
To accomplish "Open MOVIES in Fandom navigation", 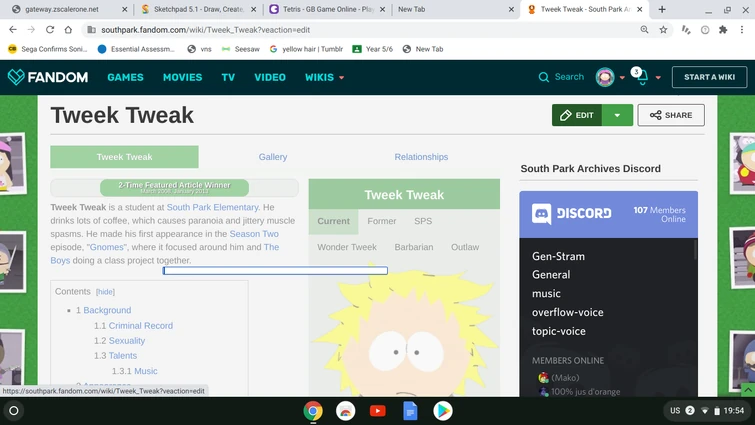I will click(x=182, y=77).
